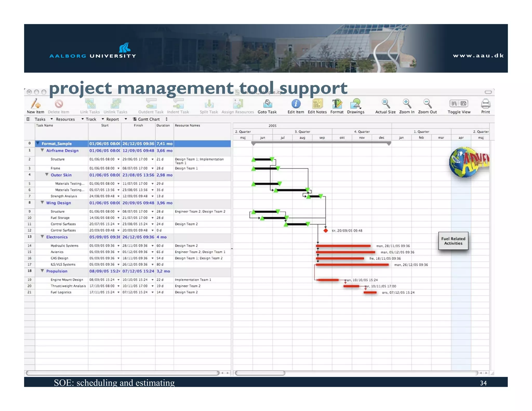
Task: Select the CAS Design task
Action: pos(59,258)
